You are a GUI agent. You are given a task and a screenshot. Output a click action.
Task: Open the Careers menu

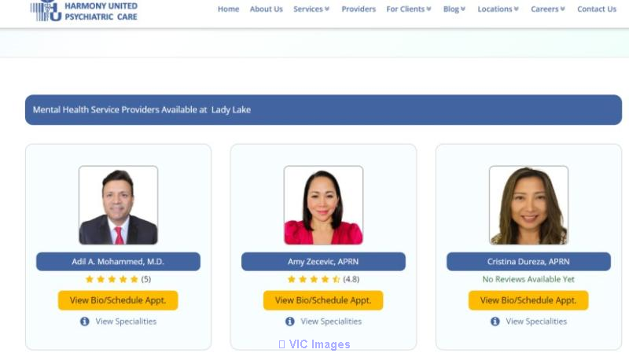(x=544, y=9)
